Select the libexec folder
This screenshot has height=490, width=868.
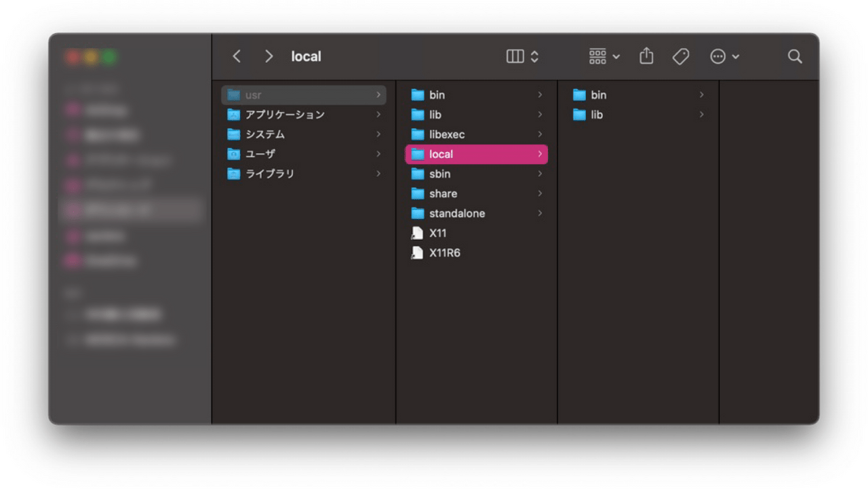(x=476, y=134)
